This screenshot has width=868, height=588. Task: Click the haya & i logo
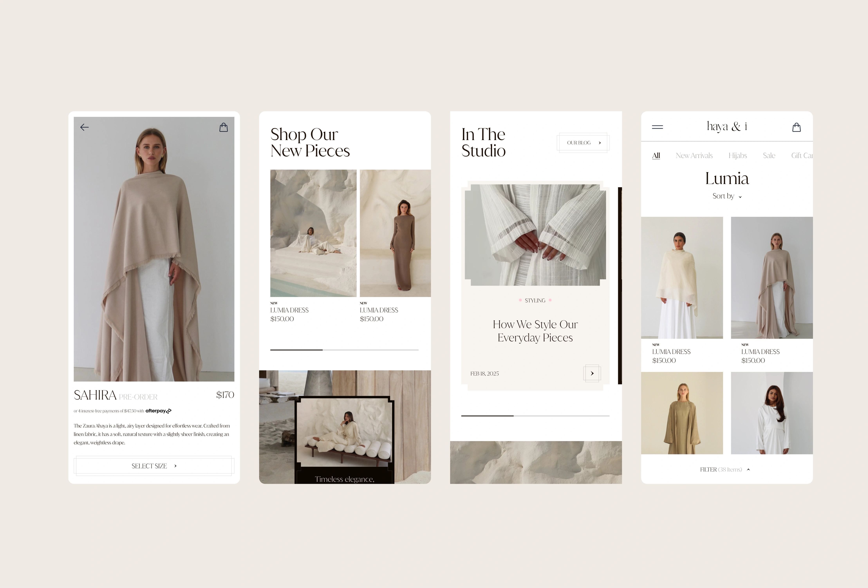(x=726, y=126)
